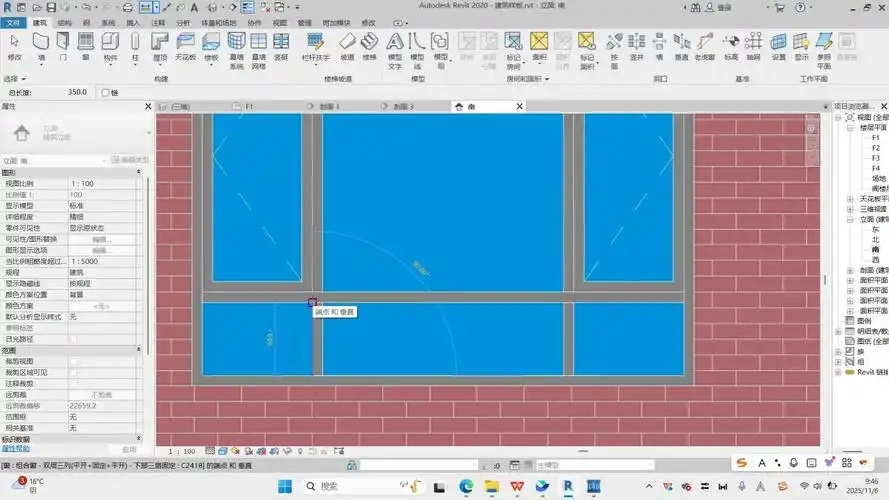Select F2 in the project browser
The image size is (889, 500).
[x=876, y=148]
